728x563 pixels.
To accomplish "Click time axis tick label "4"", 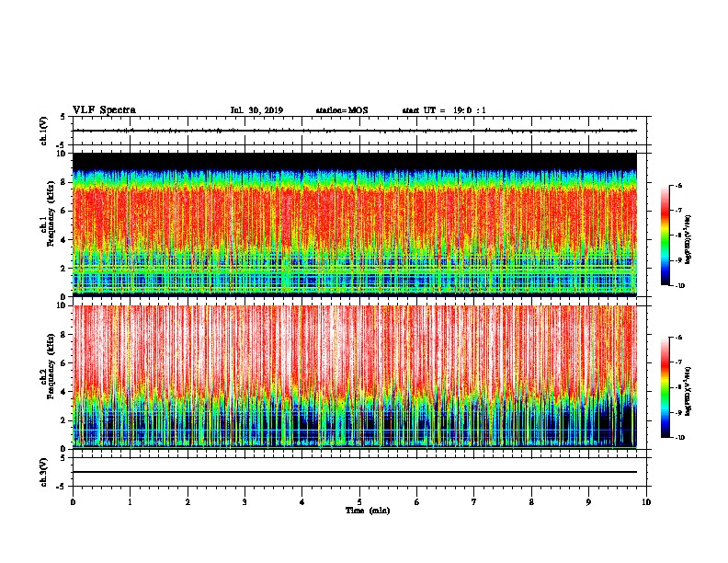I will click(x=302, y=502).
